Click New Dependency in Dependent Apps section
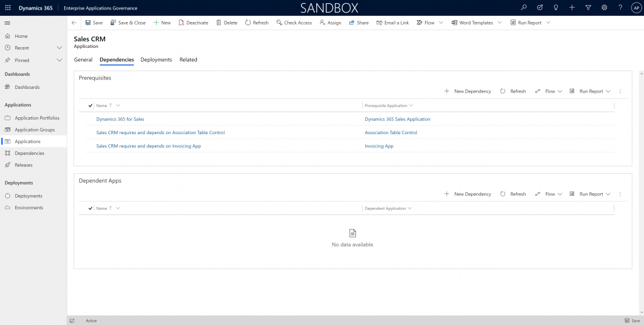Screen dimensions: 644x325 point(467,194)
